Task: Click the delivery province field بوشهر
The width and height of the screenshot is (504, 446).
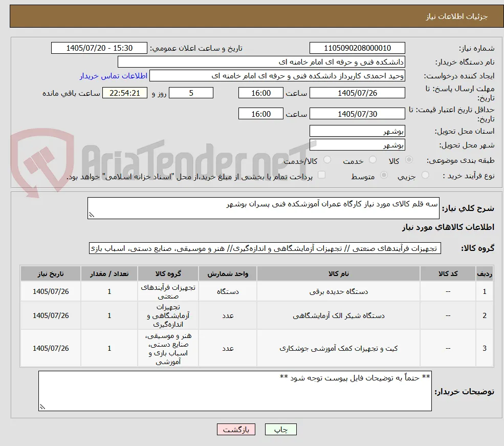Action: (x=357, y=131)
